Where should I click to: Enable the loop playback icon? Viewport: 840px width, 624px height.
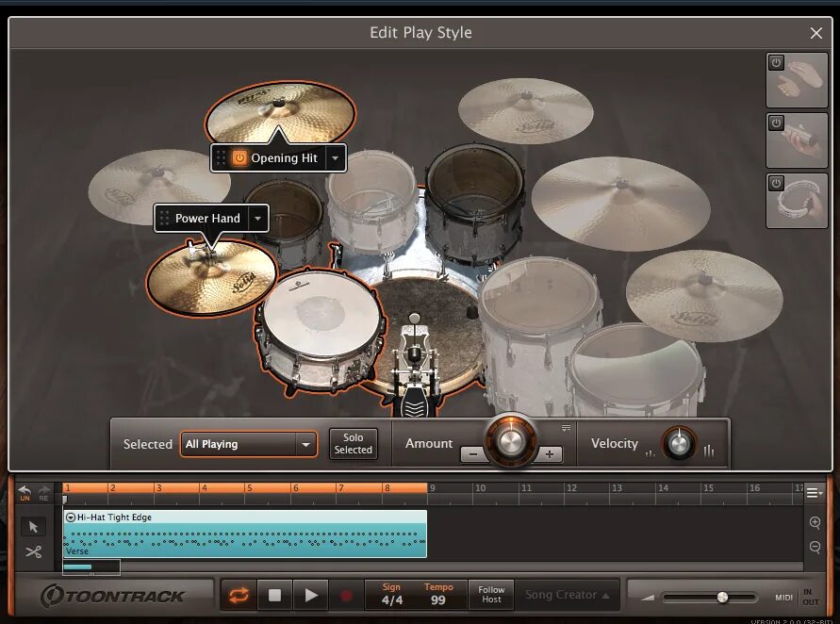[x=238, y=595]
